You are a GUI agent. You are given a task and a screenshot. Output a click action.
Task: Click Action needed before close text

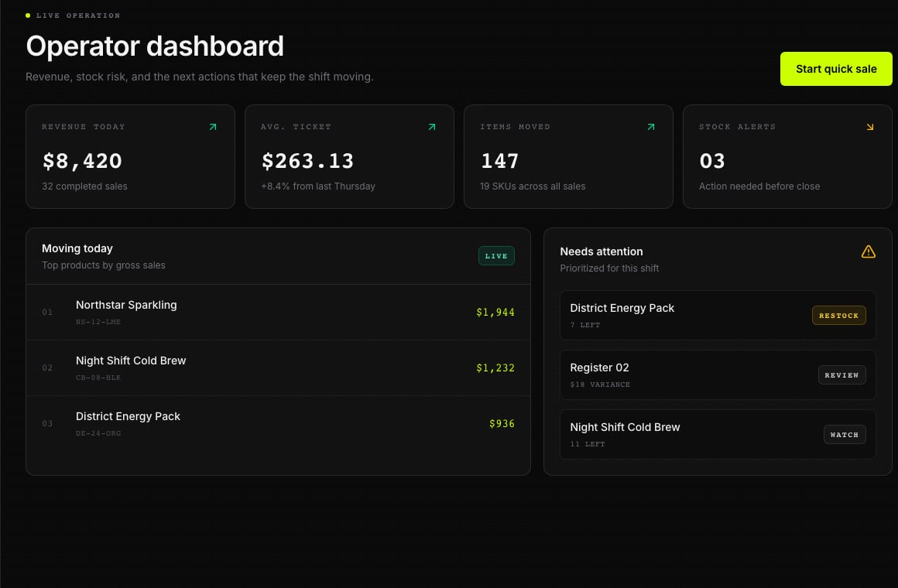point(759,186)
